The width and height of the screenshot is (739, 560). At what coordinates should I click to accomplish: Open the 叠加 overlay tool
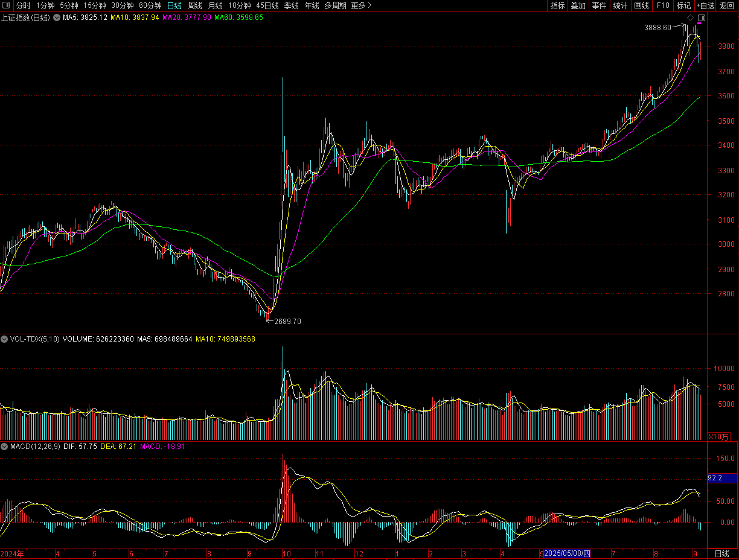pyautogui.click(x=578, y=5)
